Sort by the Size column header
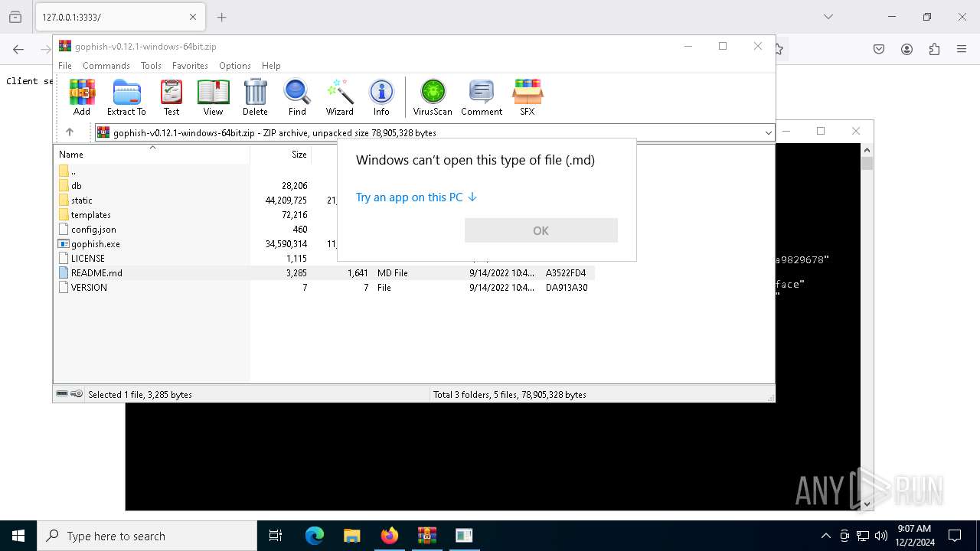 (281, 154)
